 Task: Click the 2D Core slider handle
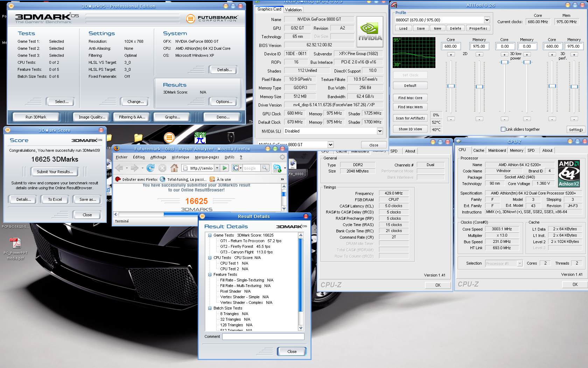pyautogui.click(x=451, y=86)
